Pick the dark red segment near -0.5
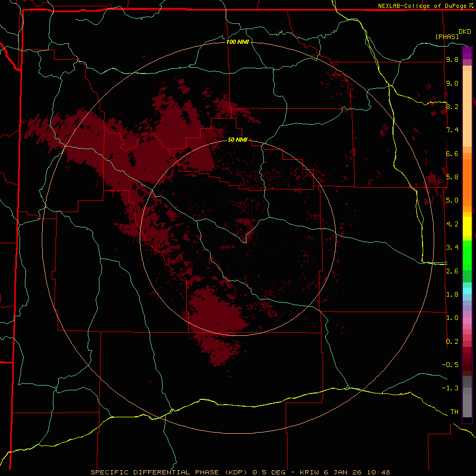The image size is (476, 476). coord(467,361)
